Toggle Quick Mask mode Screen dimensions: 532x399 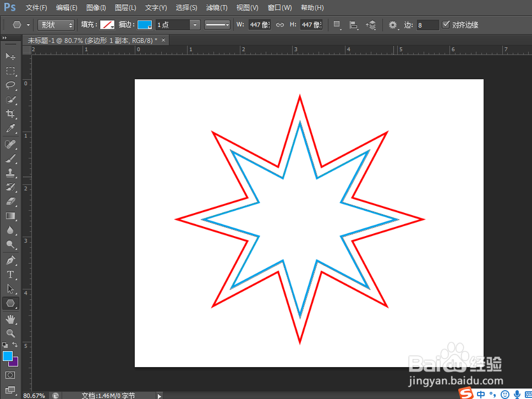pyautogui.click(x=10, y=375)
